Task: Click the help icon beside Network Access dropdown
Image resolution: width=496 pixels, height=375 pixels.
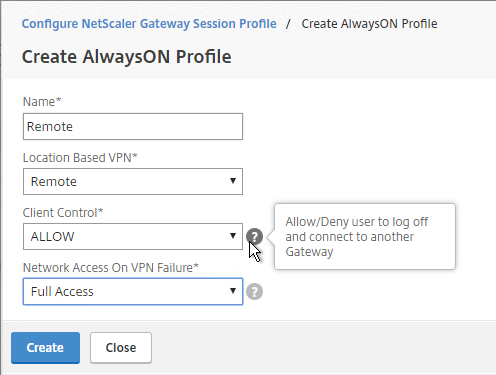Action: click(254, 292)
